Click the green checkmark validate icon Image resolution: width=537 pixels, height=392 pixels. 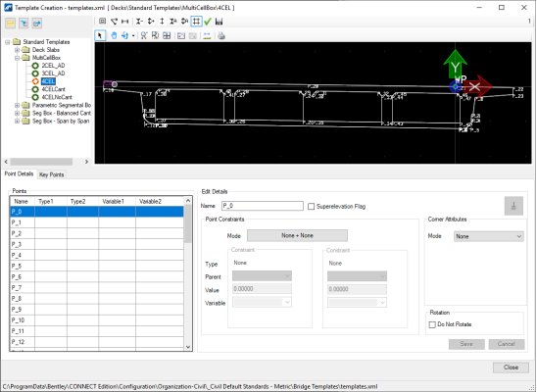pyautogui.click(x=208, y=22)
